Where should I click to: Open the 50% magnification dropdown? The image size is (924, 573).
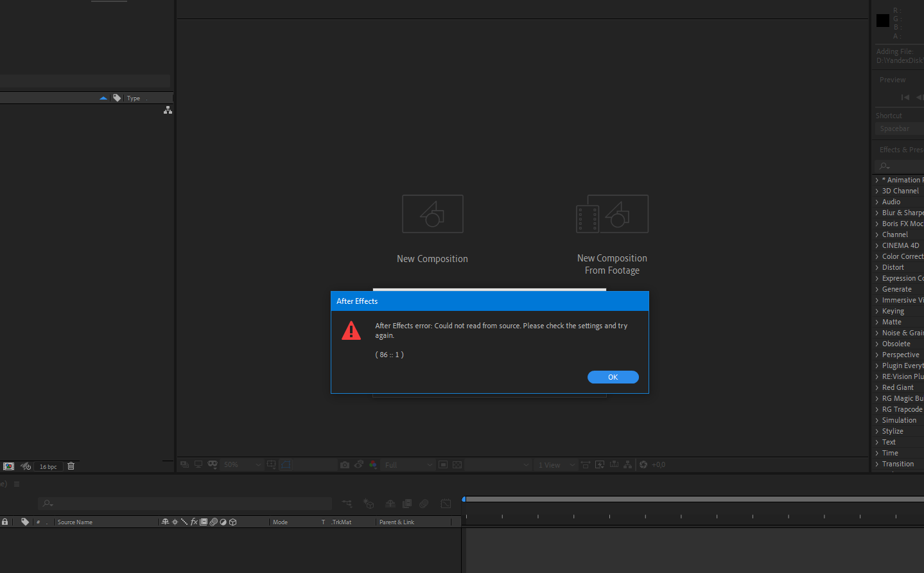[243, 464]
